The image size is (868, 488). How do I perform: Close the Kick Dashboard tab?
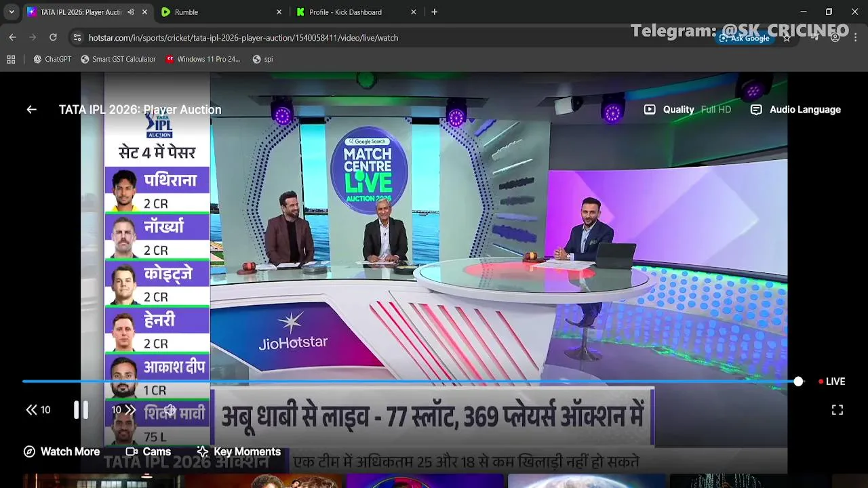(414, 12)
